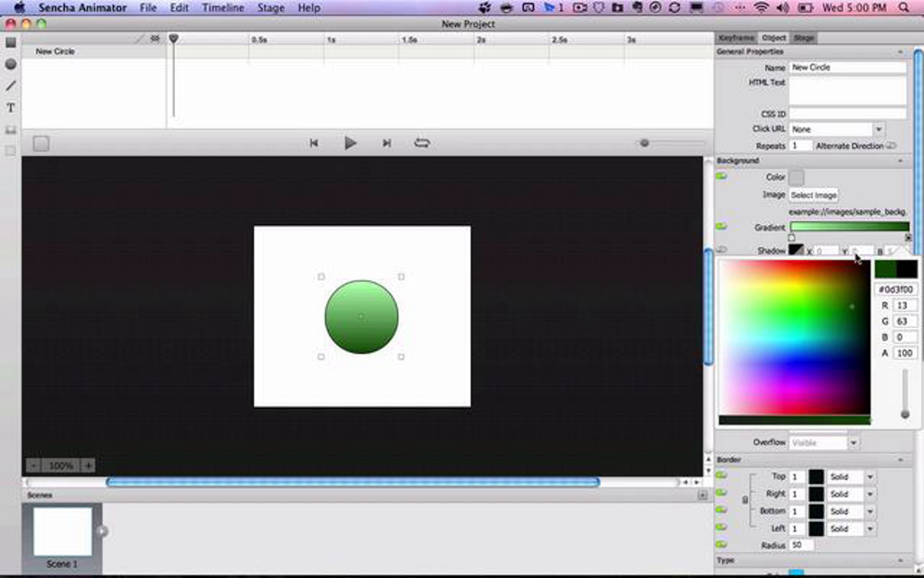Open Spotlight search
Screen dimensions: 924x578
pos(903,7)
